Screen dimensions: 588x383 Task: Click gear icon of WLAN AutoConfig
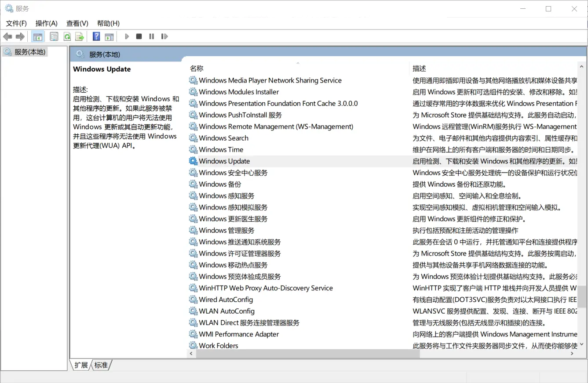[x=193, y=311]
